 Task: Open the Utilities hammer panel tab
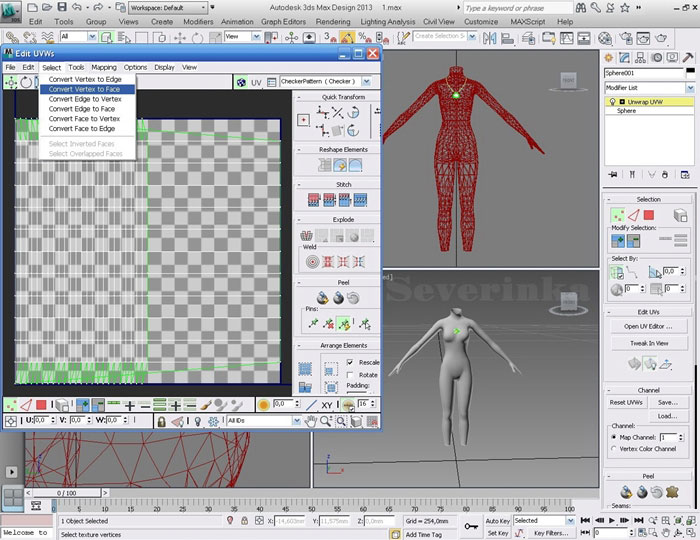coord(688,57)
